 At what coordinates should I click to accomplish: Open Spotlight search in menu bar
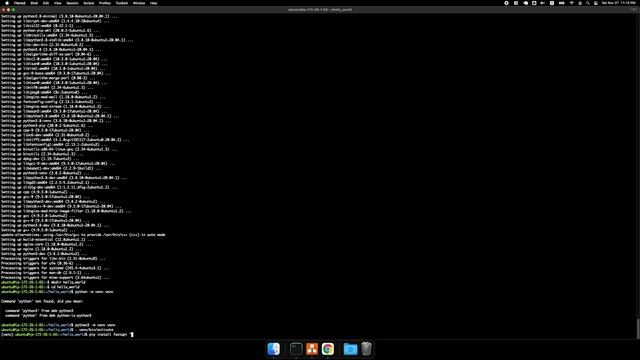coord(588,3)
